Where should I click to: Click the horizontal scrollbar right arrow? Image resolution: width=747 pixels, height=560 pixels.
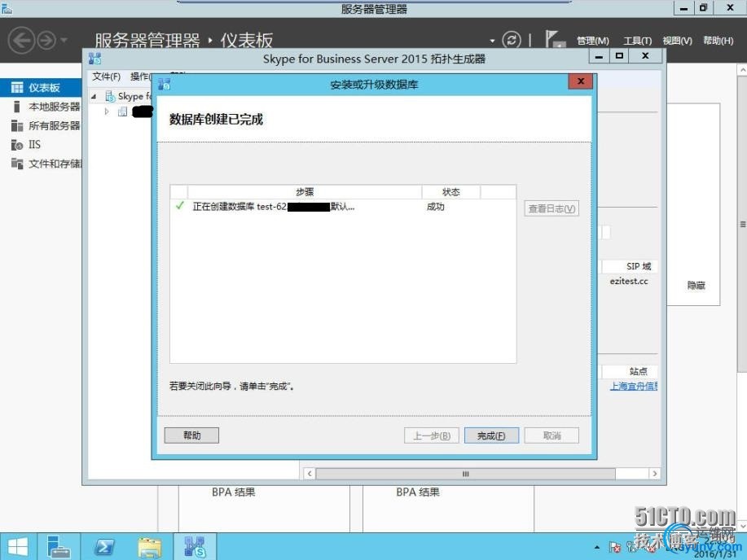click(x=655, y=474)
